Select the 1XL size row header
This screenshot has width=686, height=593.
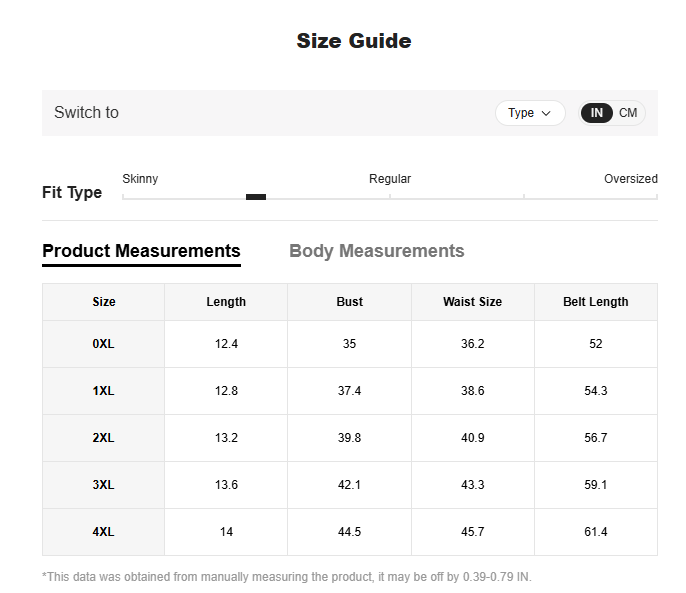[103, 391]
